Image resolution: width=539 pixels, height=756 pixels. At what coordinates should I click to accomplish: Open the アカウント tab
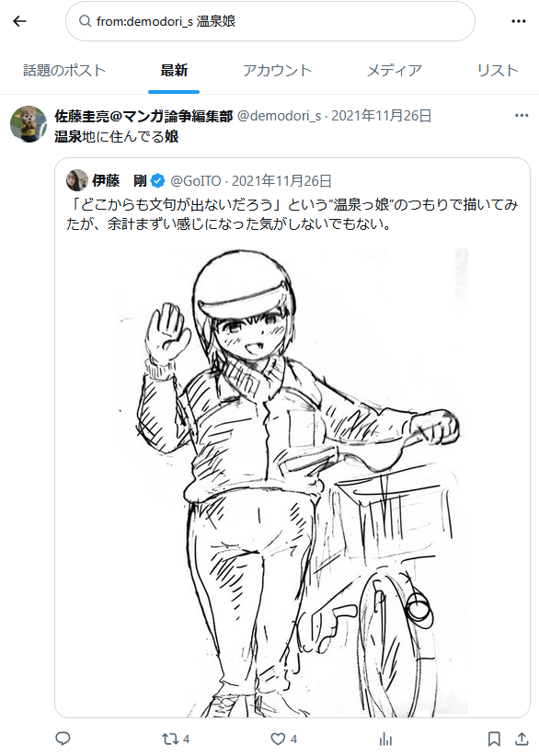coord(277,71)
